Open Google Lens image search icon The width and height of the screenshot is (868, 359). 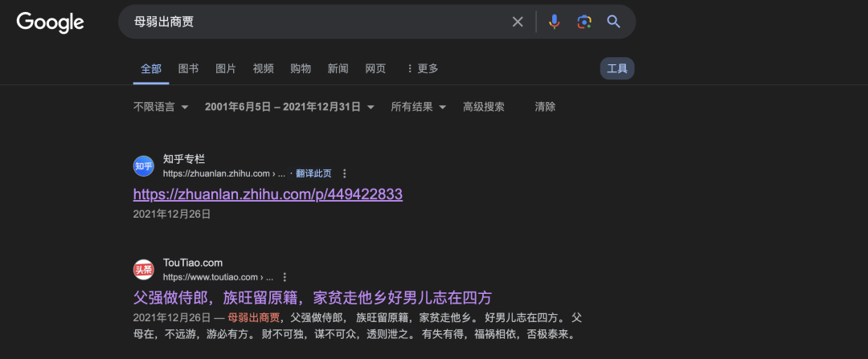tap(584, 22)
